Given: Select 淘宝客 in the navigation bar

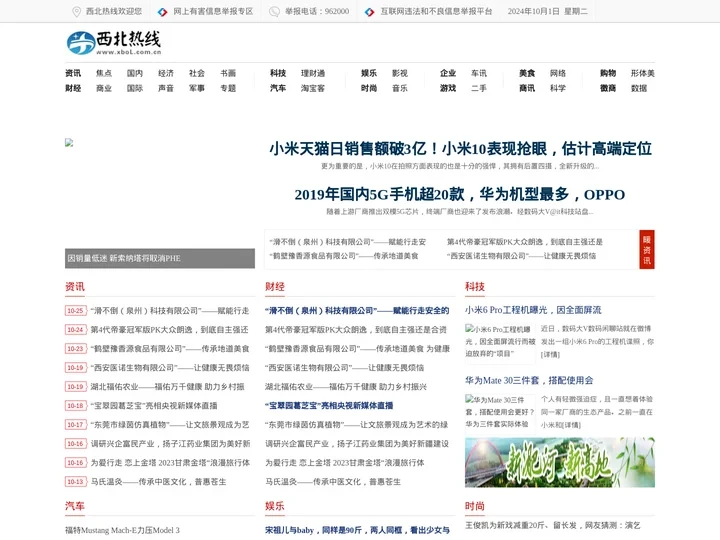Looking at the screenshot, I should [x=313, y=88].
